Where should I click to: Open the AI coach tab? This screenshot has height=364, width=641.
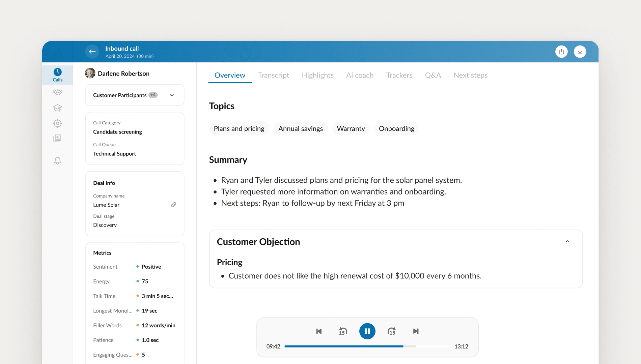[x=360, y=75]
